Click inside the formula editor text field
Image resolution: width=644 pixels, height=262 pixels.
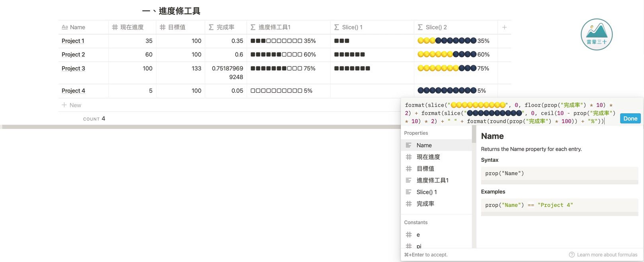[509, 113]
